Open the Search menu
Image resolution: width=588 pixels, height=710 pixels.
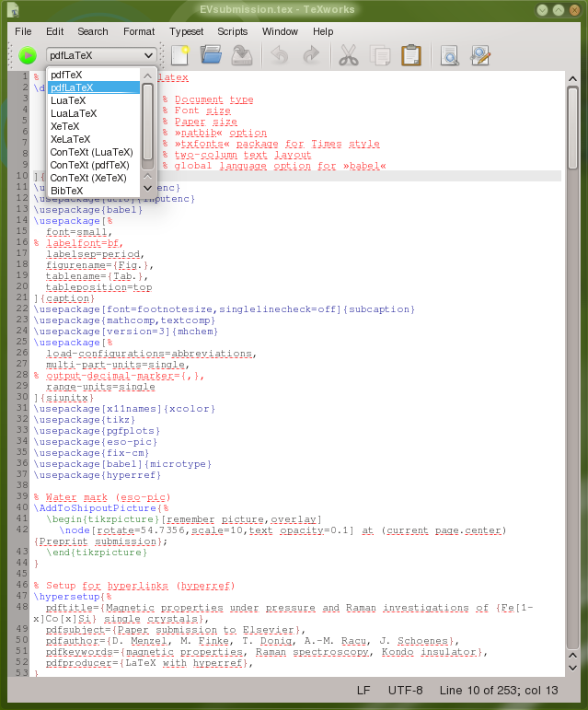[93, 31]
